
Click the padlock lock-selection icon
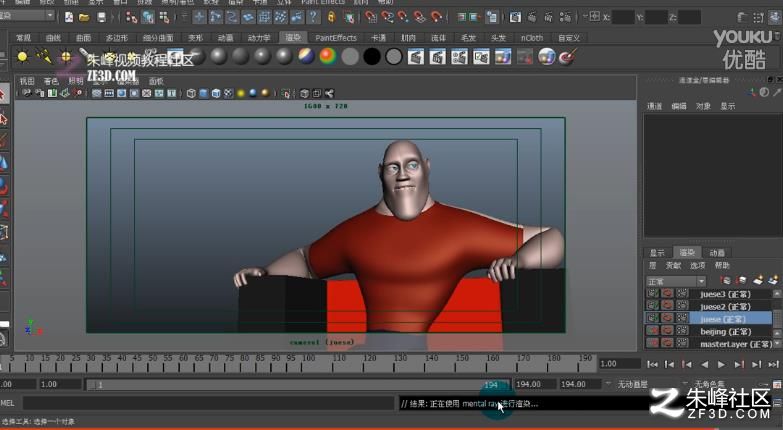332,17
